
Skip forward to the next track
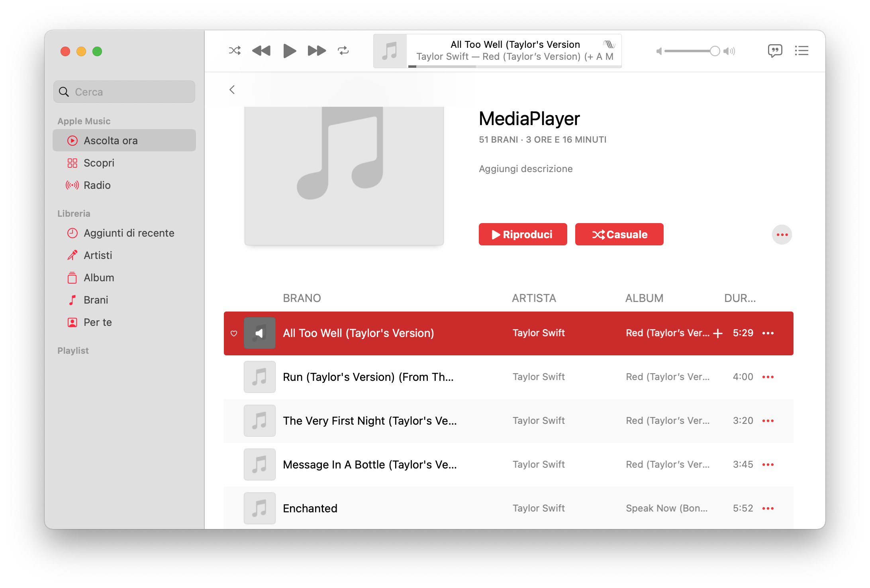click(317, 51)
